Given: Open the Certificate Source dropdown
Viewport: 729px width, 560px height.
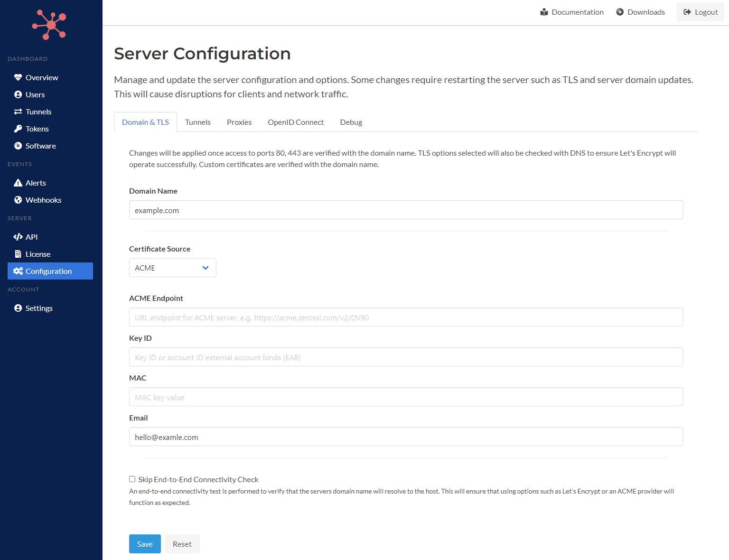Looking at the screenshot, I should pyautogui.click(x=172, y=268).
